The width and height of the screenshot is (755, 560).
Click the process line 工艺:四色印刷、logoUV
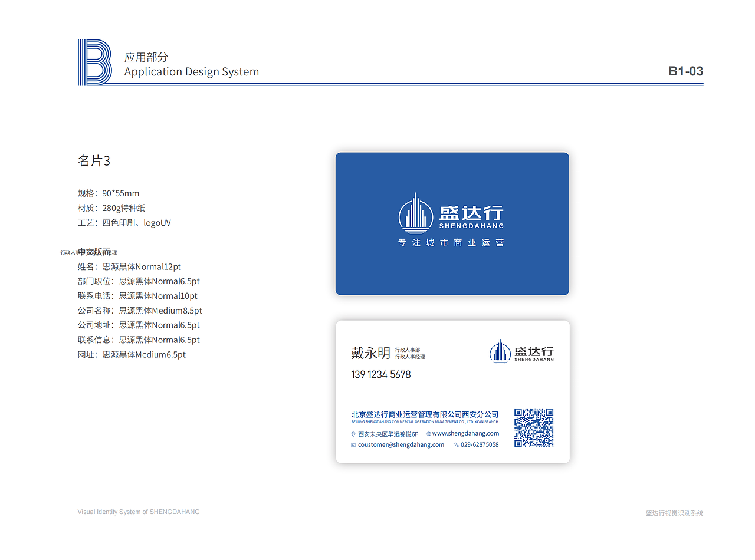tap(124, 223)
